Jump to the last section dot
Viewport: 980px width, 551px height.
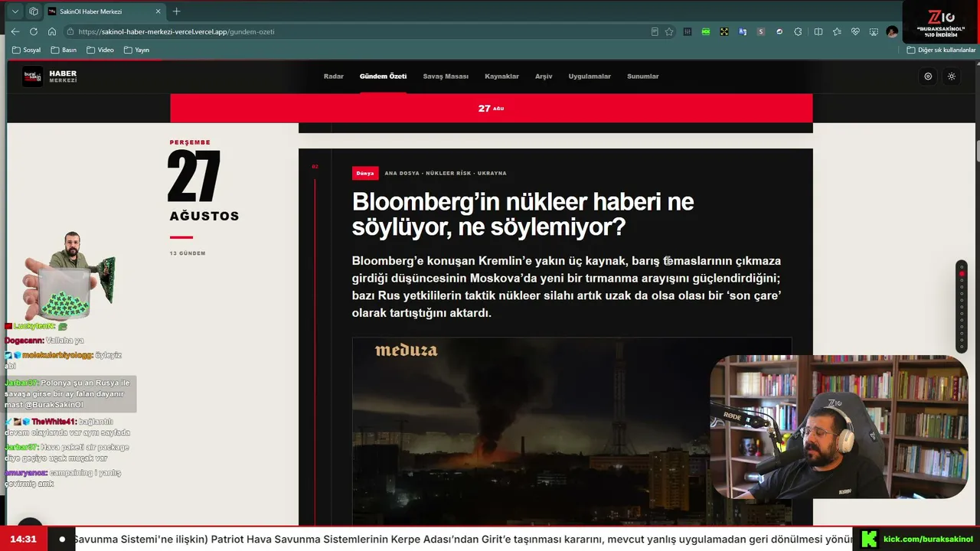click(962, 348)
